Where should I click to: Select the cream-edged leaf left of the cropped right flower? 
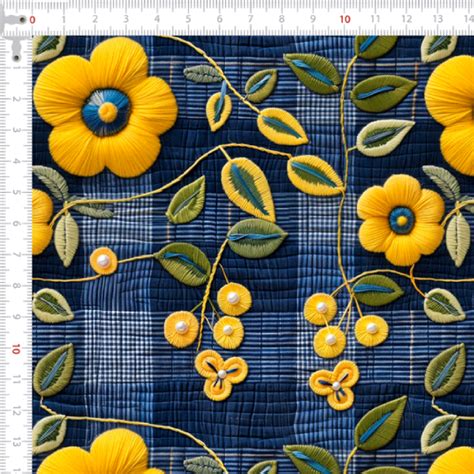point(385,137)
